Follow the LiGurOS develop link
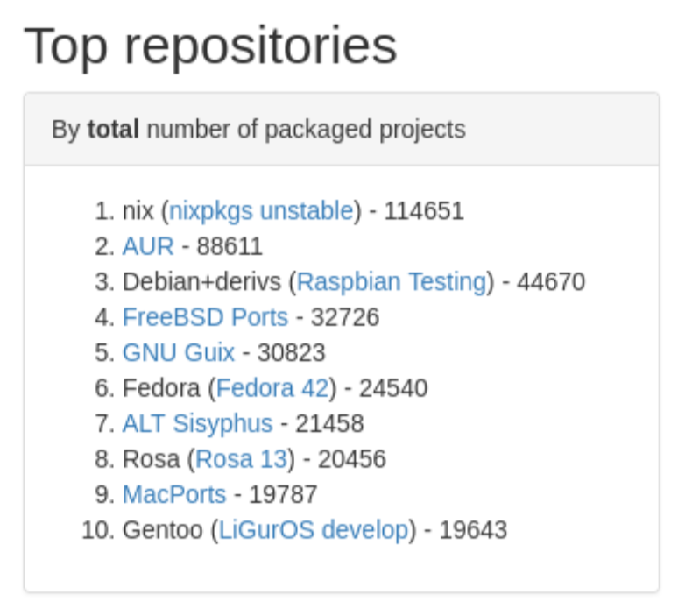This screenshot has width=678, height=616. click(x=314, y=530)
